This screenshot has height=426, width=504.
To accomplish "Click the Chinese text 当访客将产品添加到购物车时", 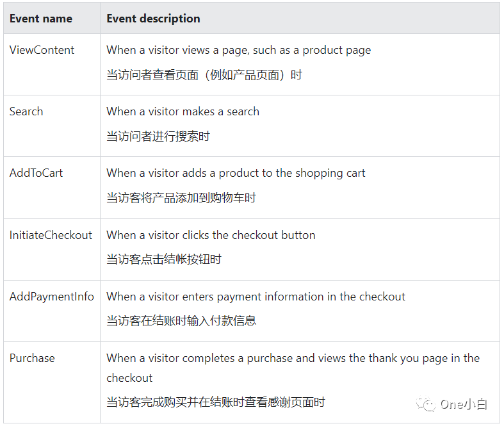I will pos(181,198).
